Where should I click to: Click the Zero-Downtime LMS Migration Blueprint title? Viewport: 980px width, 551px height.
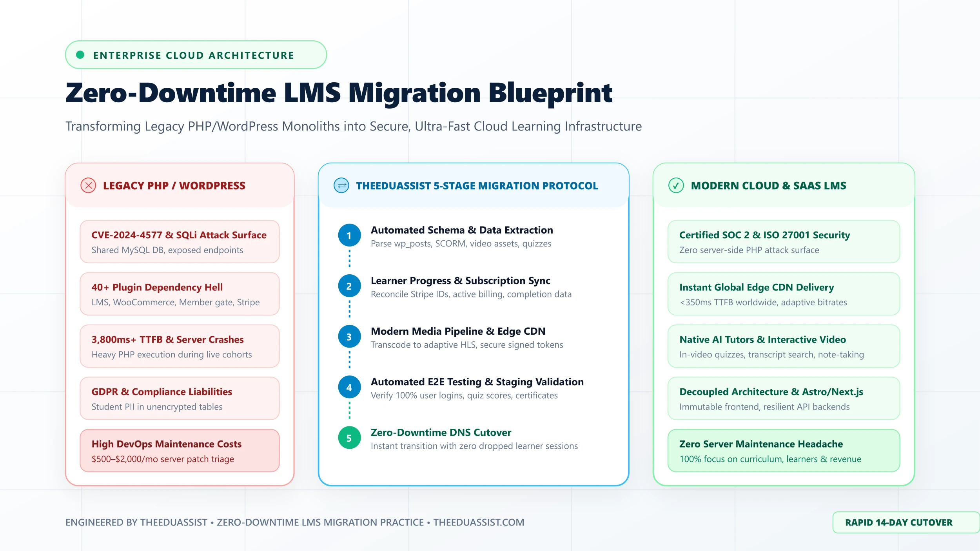pyautogui.click(x=339, y=93)
